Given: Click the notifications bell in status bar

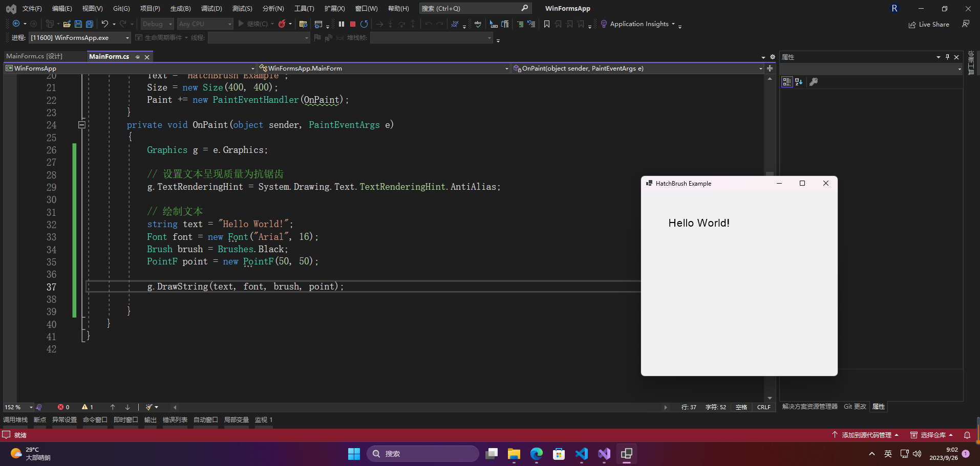Looking at the screenshot, I should [x=967, y=435].
